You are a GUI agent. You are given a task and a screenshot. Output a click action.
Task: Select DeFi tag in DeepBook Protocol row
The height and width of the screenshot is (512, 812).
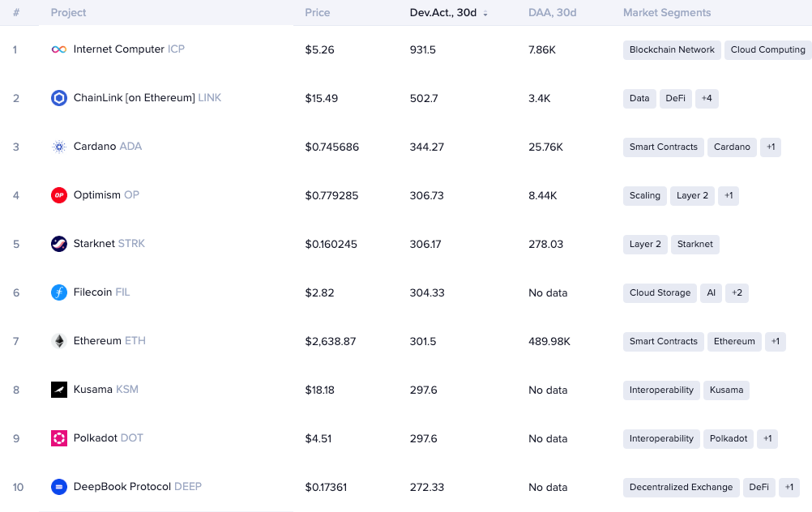759,488
